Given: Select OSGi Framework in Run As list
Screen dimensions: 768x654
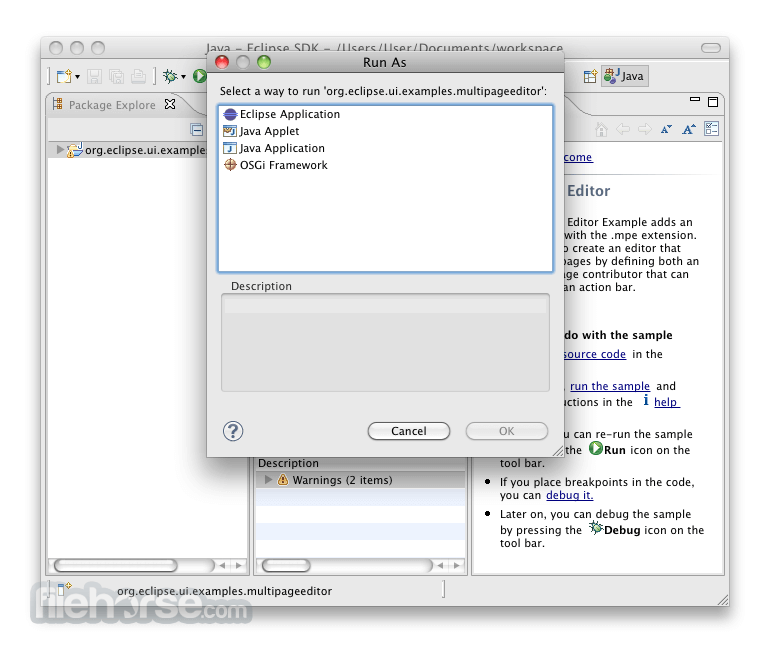Looking at the screenshot, I should [385, 165].
